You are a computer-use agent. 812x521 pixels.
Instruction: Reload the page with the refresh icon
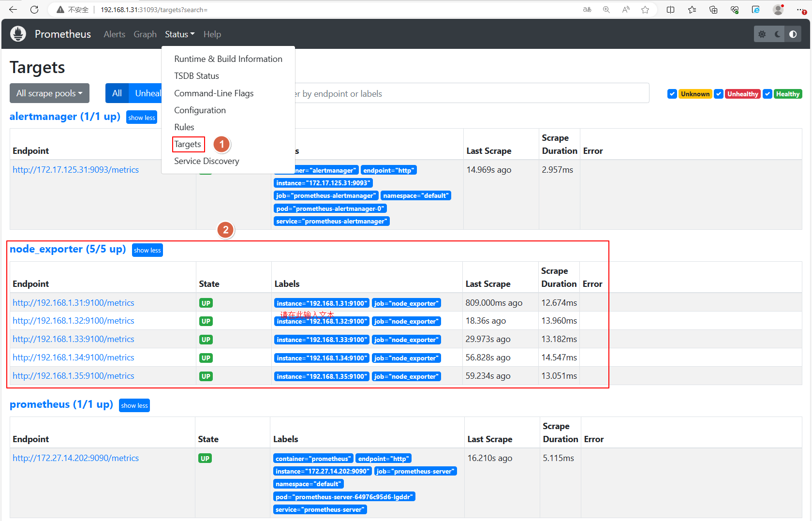[x=34, y=10]
